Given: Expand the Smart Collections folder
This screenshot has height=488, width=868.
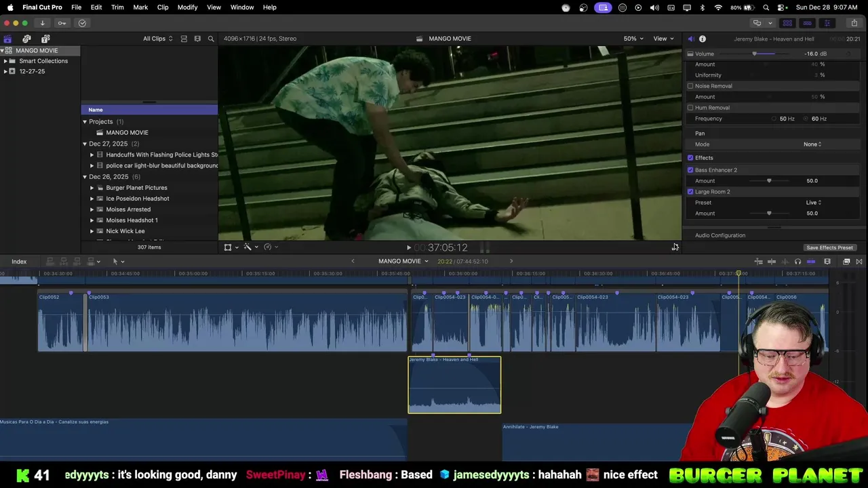Looking at the screenshot, I should pyautogui.click(x=5, y=61).
